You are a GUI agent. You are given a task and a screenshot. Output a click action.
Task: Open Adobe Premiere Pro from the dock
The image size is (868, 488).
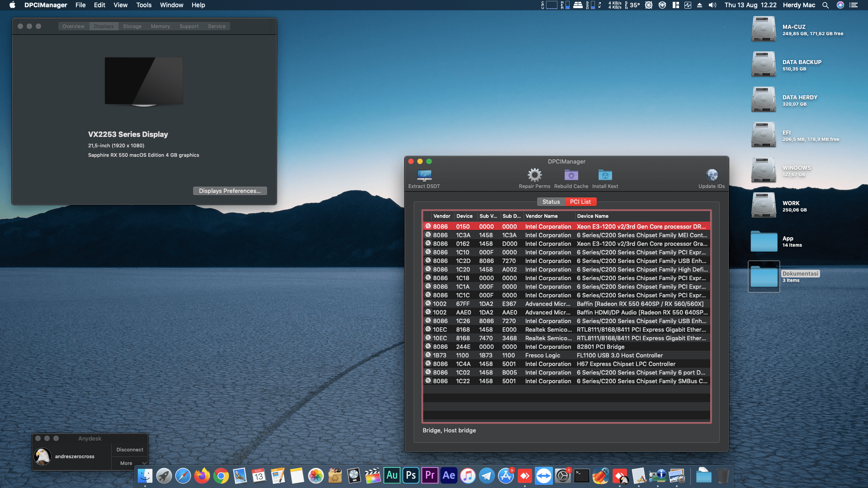point(430,475)
